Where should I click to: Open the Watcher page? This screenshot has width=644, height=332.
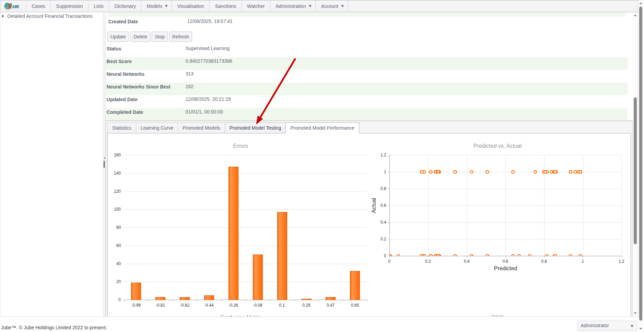coord(256,6)
